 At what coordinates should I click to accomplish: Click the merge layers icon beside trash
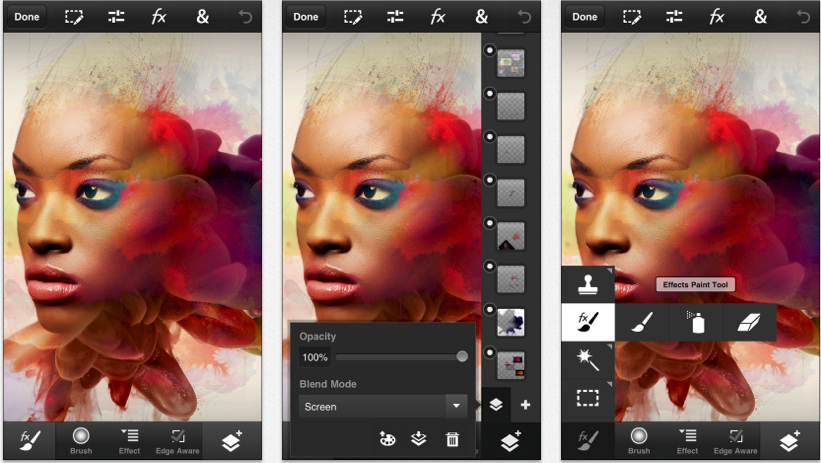[420, 438]
